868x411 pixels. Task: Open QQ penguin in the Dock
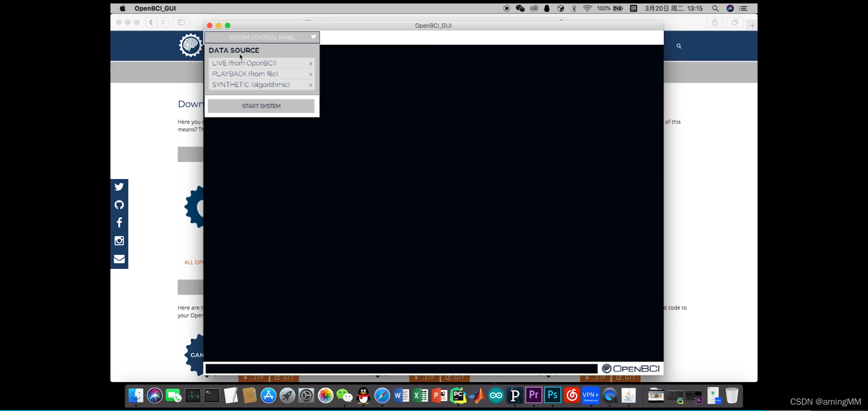coord(363,396)
